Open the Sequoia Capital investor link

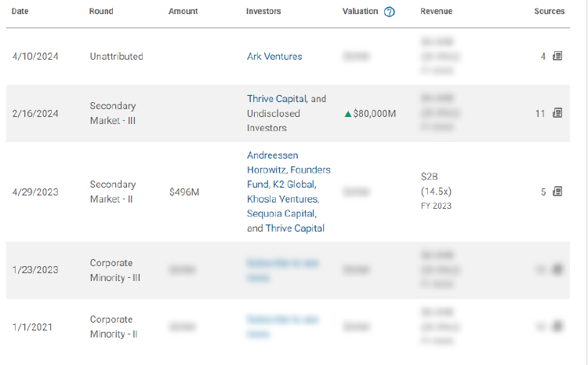[x=281, y=214]
